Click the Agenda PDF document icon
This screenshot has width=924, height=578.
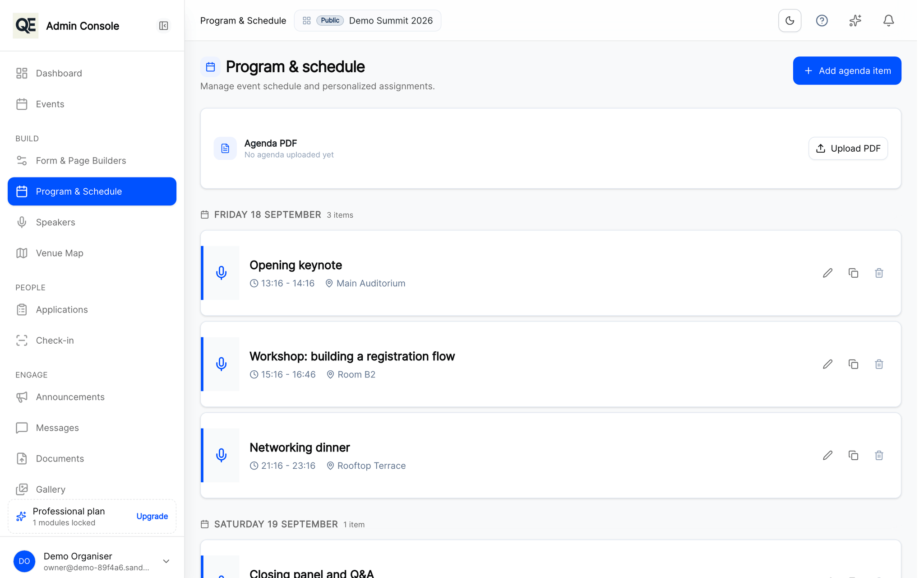pyautogui.click(x=225, y=148)
